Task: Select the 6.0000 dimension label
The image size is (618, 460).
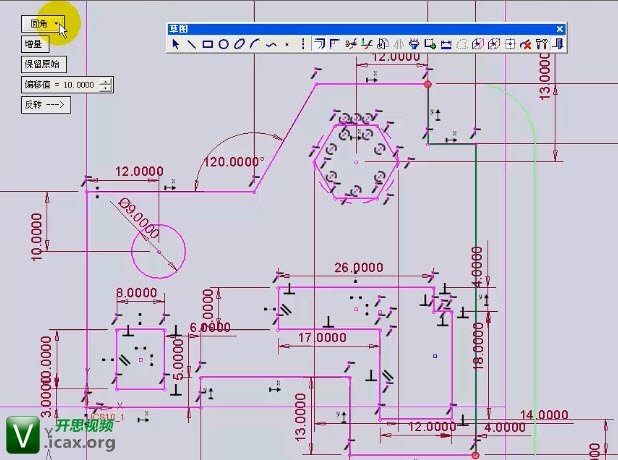Action: point(210,328)
